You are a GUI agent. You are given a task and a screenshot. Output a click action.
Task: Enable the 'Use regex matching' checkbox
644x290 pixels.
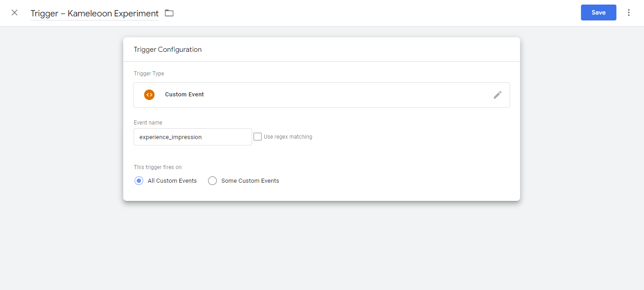tap(258, 137)
